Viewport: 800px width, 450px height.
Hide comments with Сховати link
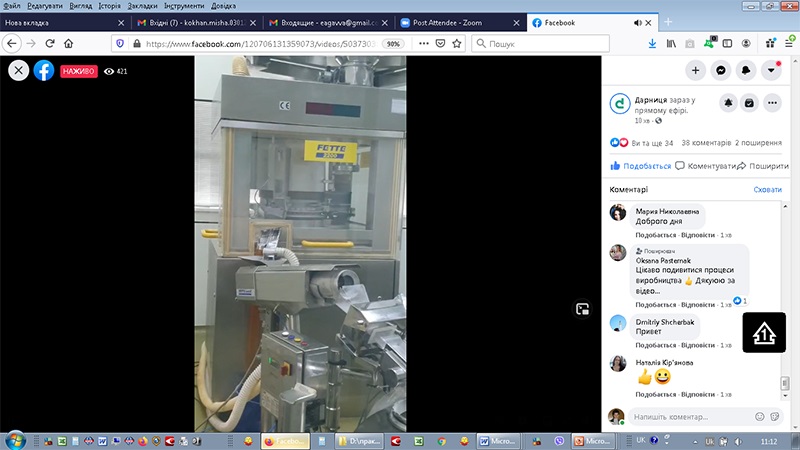[x=767, y=189]
